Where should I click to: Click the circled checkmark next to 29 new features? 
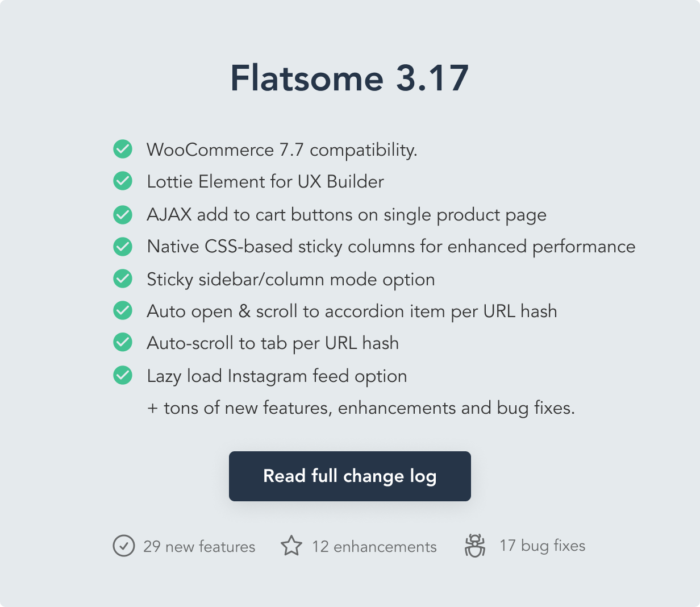click(123, 546)
